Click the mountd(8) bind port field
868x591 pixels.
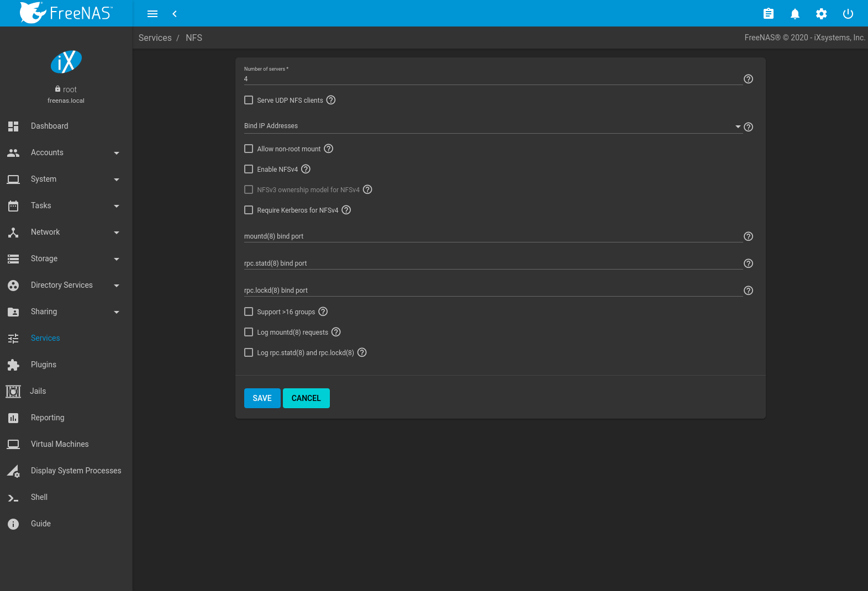coord(492,236)
